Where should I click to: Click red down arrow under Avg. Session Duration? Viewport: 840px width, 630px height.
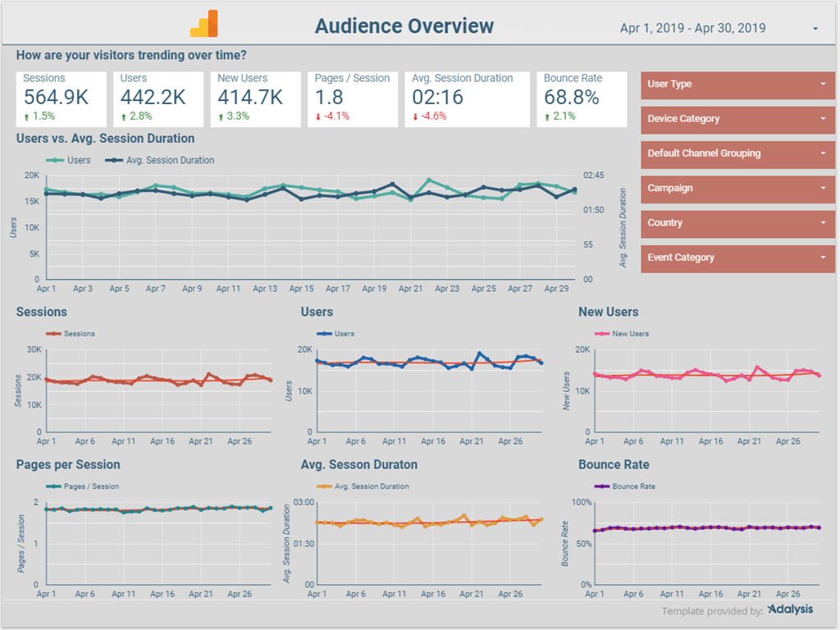coord(415,116)
